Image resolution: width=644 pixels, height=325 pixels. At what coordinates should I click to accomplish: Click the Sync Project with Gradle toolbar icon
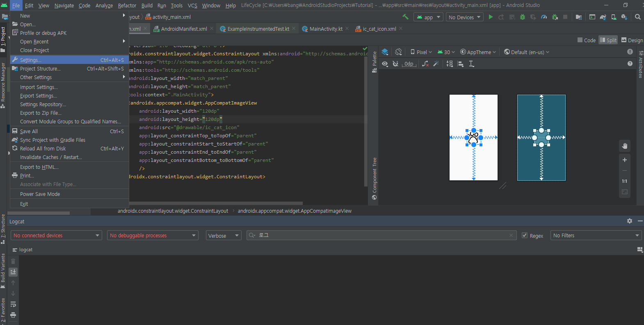click(x=603, y=17)
